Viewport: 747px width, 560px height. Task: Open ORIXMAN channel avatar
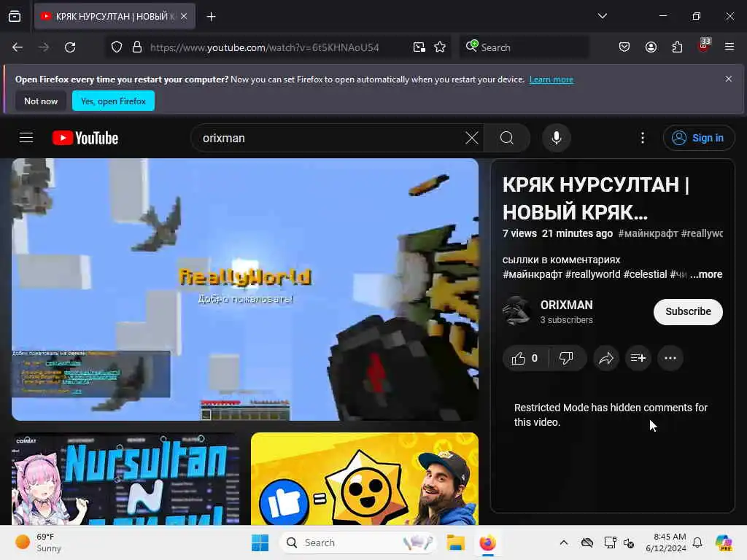click(x=516, y=311)
